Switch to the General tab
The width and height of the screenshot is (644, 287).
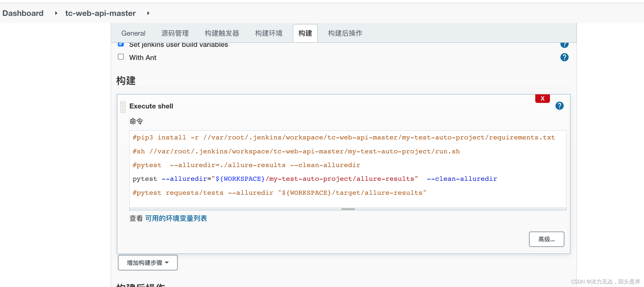133,33
